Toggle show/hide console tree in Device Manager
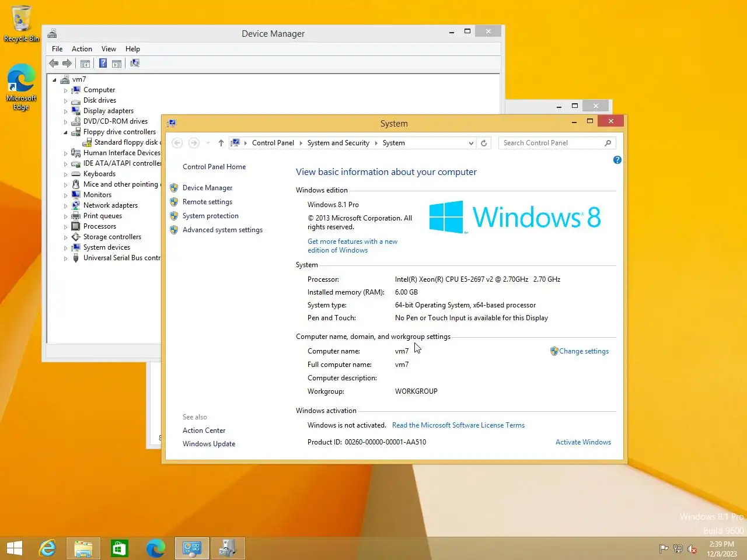This screenshot has width=747, height=560. coord(85,64)
